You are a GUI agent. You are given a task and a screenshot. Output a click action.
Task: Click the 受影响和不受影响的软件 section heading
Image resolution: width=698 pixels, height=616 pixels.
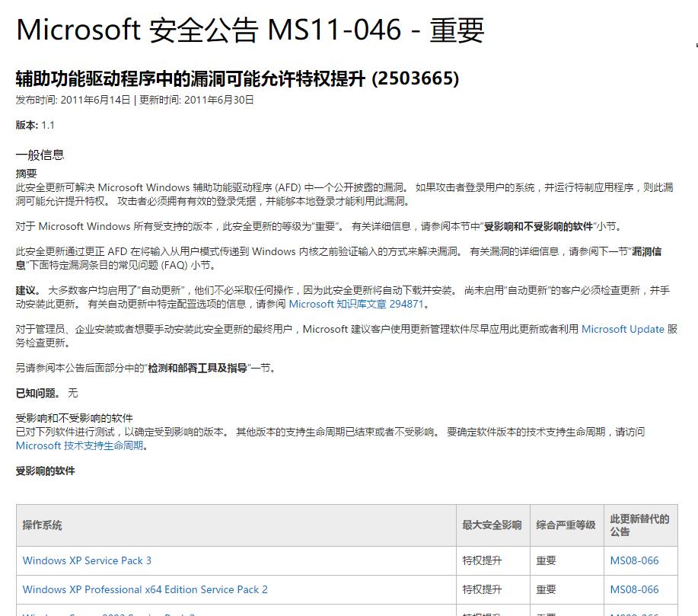(75, 418)
